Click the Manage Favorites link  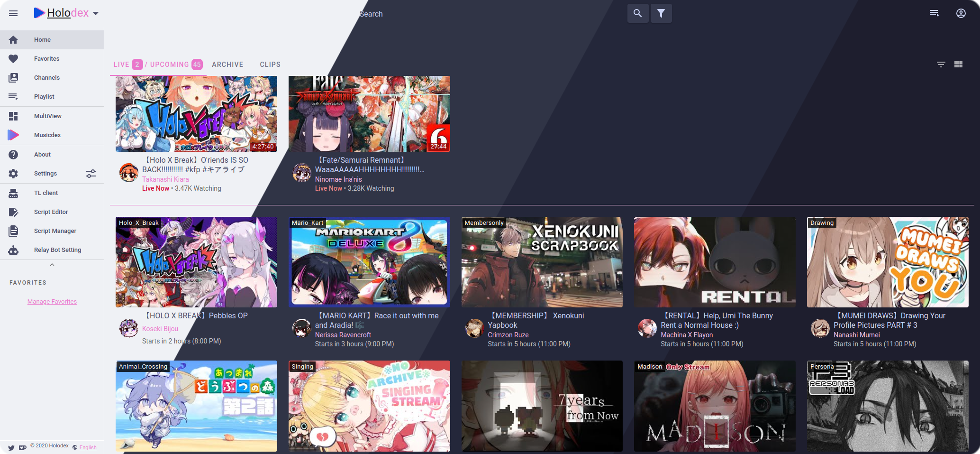(52, 302)
